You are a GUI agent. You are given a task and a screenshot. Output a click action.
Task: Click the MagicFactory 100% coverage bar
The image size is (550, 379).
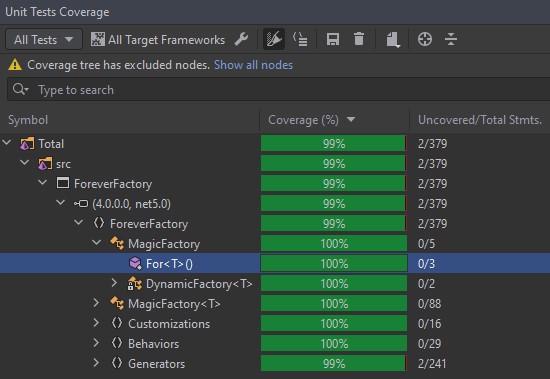tap(334, 243)
